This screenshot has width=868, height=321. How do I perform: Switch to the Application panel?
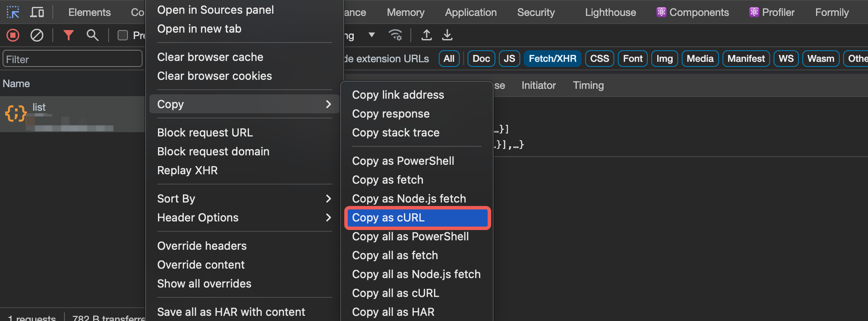tap(471, 12)
